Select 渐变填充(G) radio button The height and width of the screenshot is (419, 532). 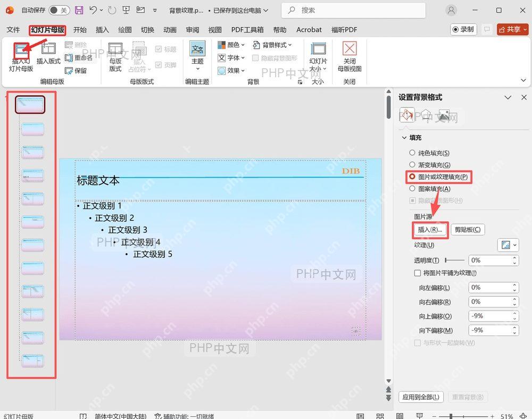412,165
